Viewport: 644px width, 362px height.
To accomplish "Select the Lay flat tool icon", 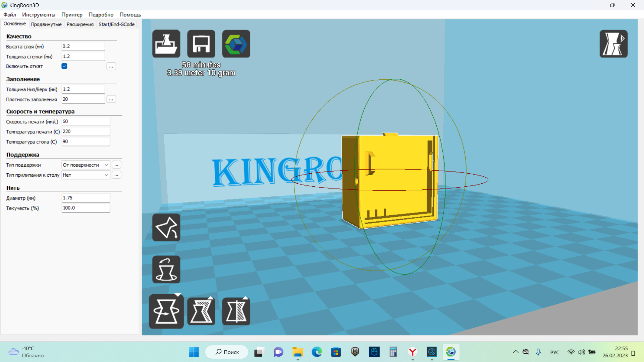I will (x=166, y=228).
